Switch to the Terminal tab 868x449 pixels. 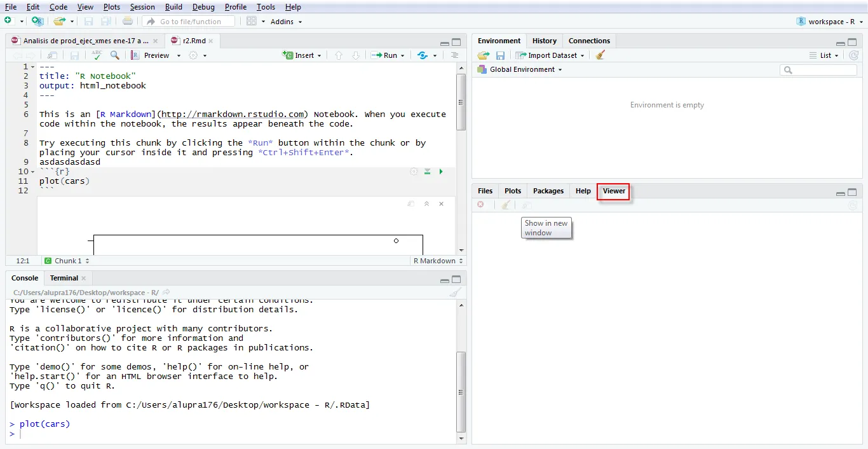point(64,278)
